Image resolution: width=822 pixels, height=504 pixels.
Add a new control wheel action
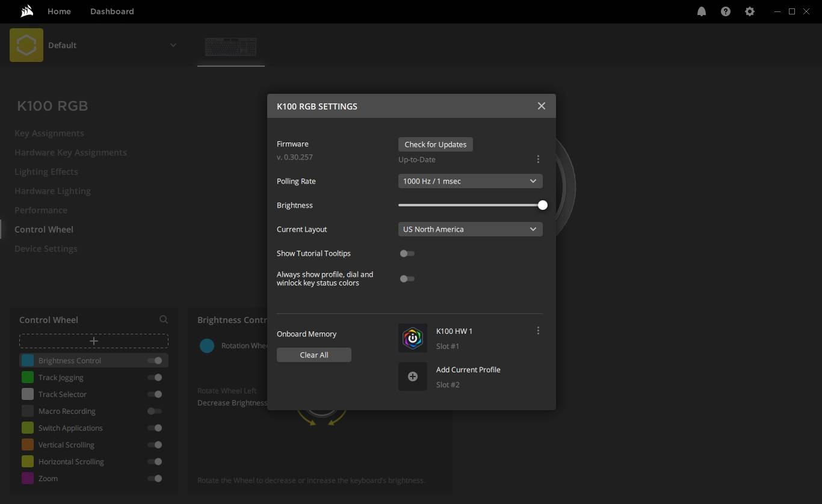point(94,341)
